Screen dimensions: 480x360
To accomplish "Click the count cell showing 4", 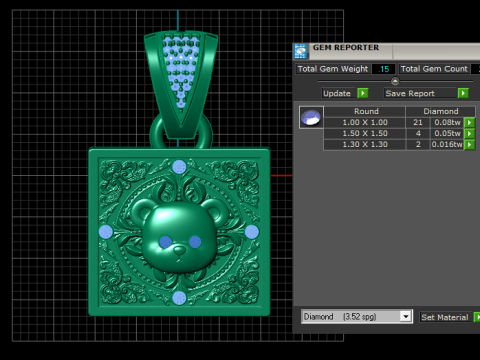I will pyautogui.click(x=418, y=133).
